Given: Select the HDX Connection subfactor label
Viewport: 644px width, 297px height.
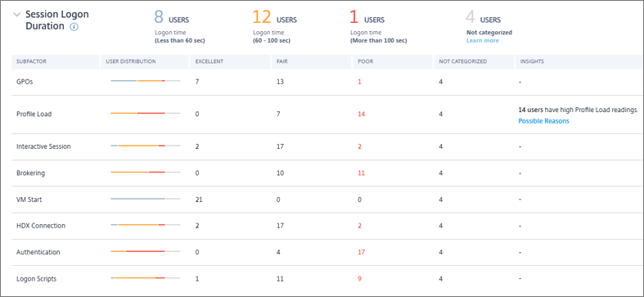Looking at the screenshot, I should (x=41, y=226).
